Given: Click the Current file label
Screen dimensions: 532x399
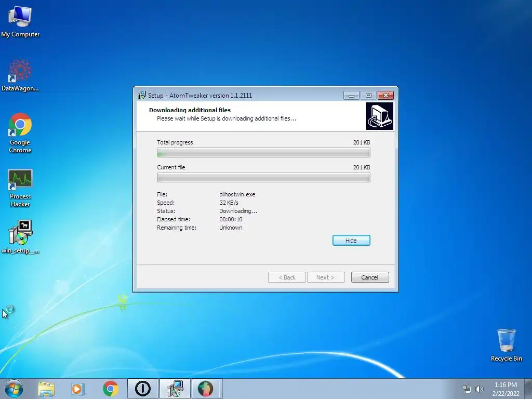Looking at the screenshot, I should point(171,167).
